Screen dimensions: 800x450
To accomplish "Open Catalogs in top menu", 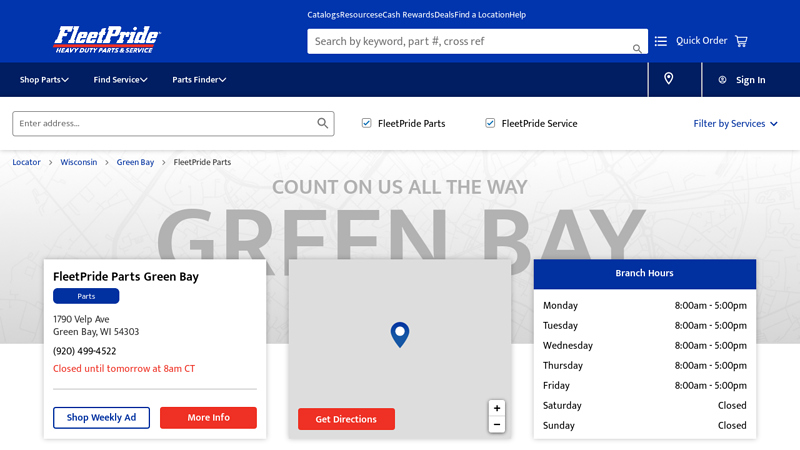I will pyautogui.click(x=323, y=15).
